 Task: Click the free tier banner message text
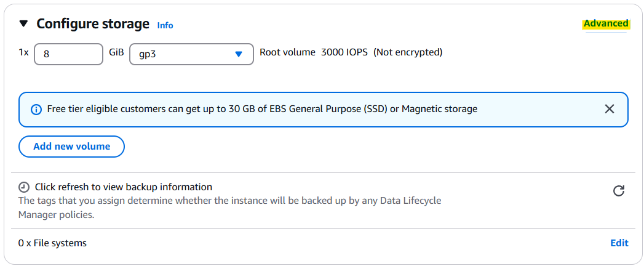(x=262, y=110)
